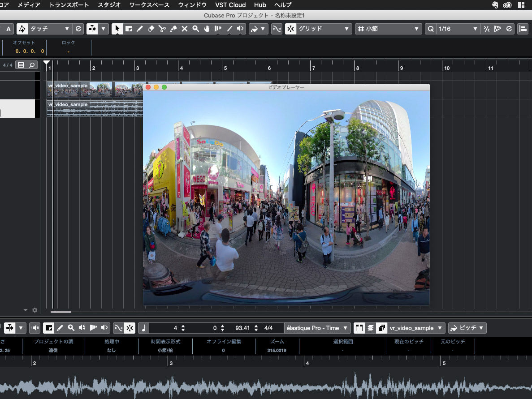
Task: Open the ウィンドウ menu
Action: (x=192, y=5)
